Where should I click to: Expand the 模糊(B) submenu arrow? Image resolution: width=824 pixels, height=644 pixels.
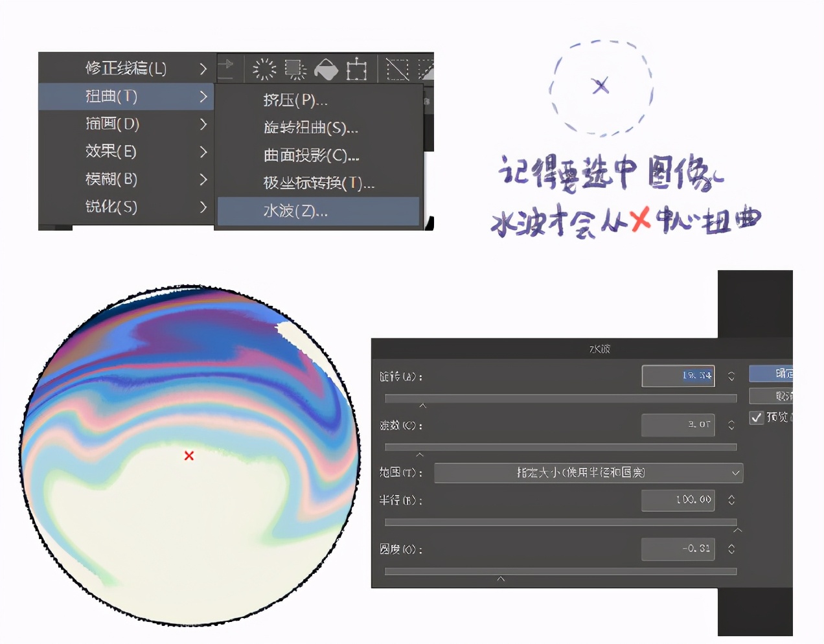(203, 179)
